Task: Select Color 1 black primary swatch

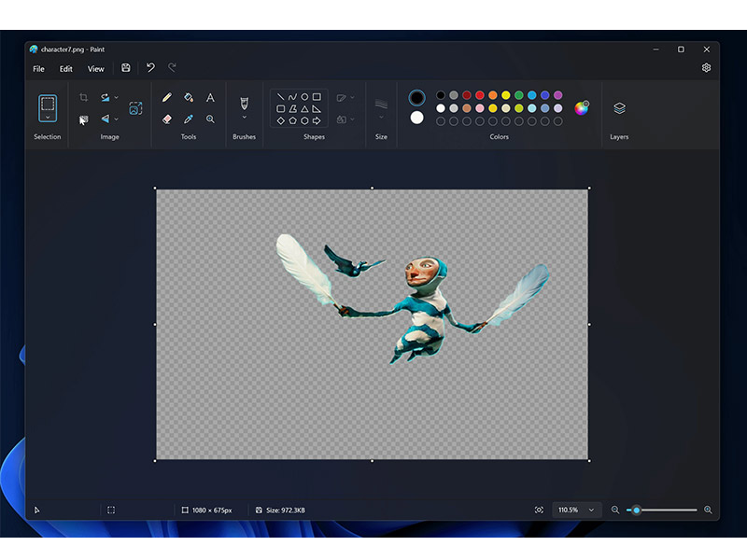Action: click(x=416, y=98)
